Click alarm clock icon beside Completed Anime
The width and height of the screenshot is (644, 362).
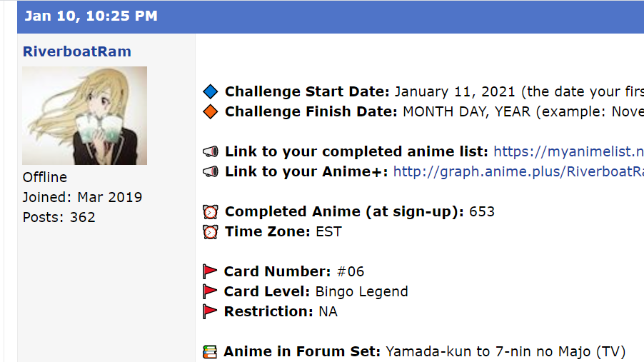point(210,212)
